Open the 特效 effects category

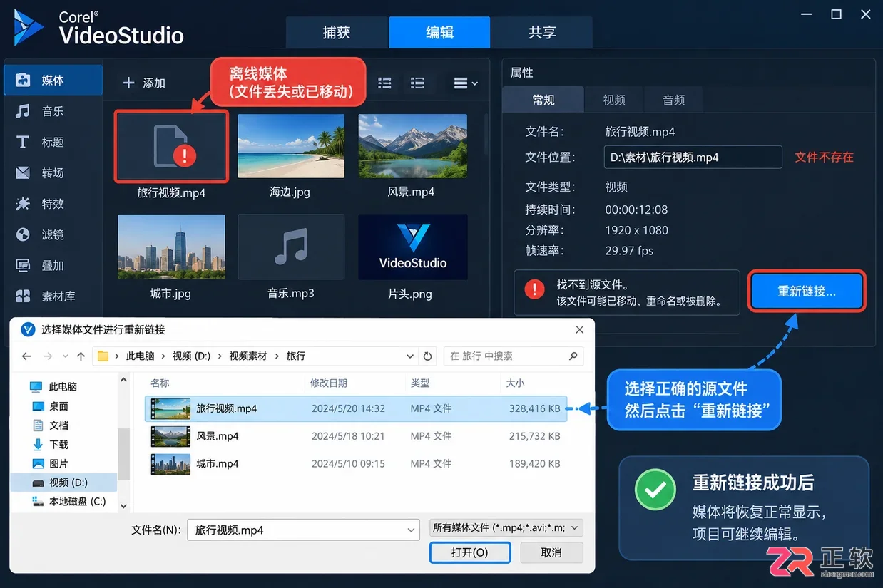pyautogui.click(x=53, y=203)
